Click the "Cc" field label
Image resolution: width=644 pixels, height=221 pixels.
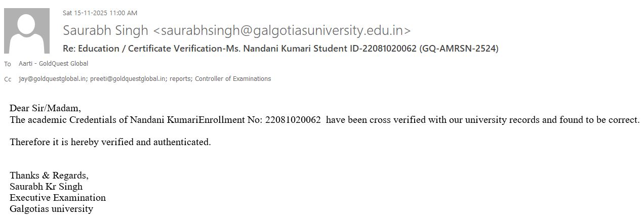(8, 79)
